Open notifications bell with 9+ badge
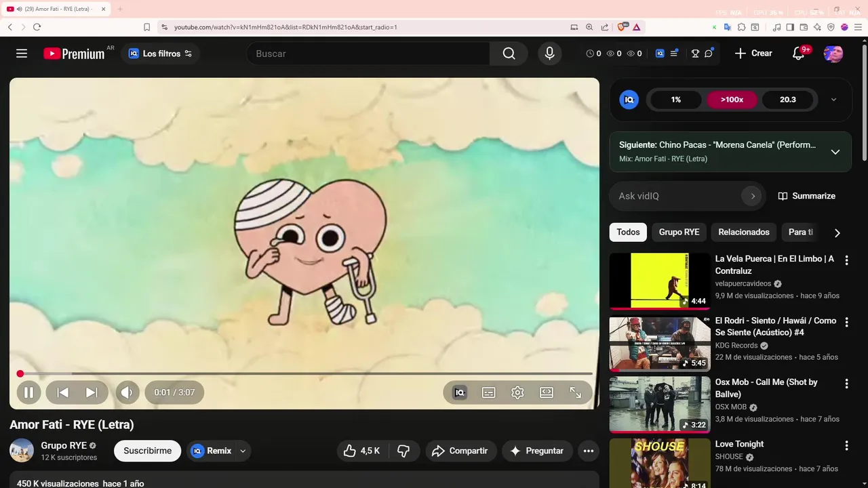 [799, 54]
